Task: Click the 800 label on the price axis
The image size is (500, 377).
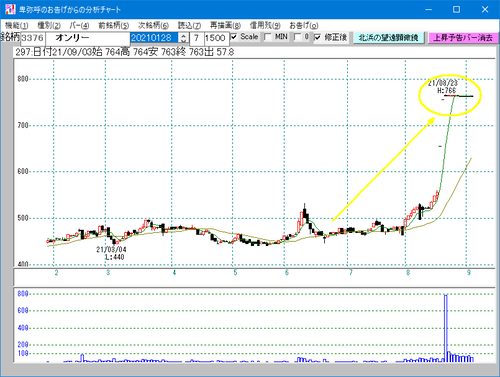Action: (x=23, y=79)
